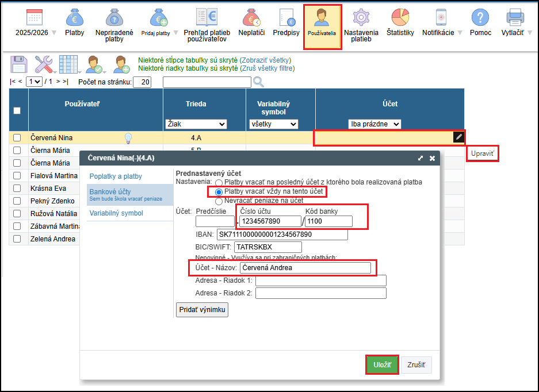This screenshot has width=539, height=392.
Task: Toggle the select-all checkbox in table header
Action: pyautogui.click(x=17, y=110)
